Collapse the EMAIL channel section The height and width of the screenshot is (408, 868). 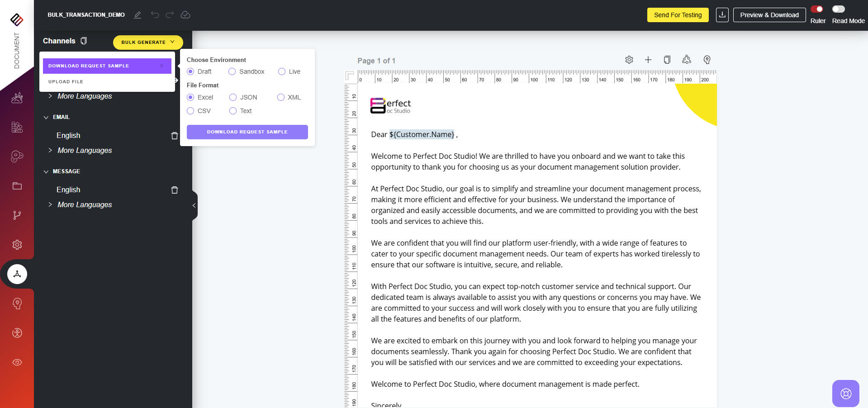click(46, 117)
